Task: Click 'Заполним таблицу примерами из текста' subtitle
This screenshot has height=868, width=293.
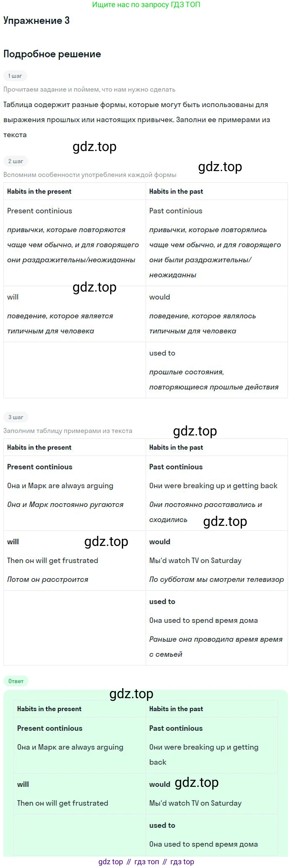Action: tap(67, 431)
